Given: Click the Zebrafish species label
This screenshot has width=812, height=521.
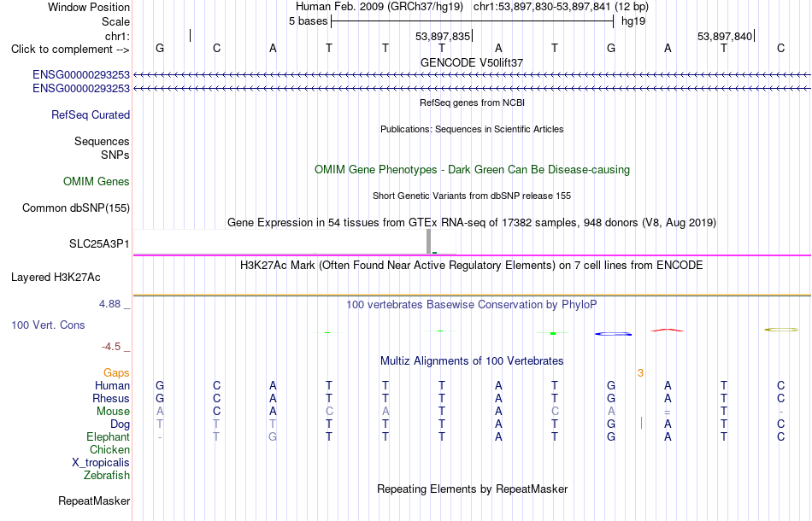Looking at the screenshot, I should (107, 476).
